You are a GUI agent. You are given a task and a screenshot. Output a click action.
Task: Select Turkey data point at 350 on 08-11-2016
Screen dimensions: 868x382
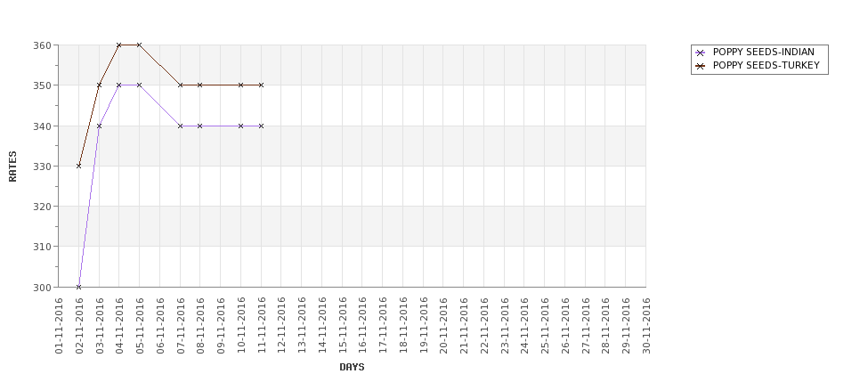click(x=199, y=85)
